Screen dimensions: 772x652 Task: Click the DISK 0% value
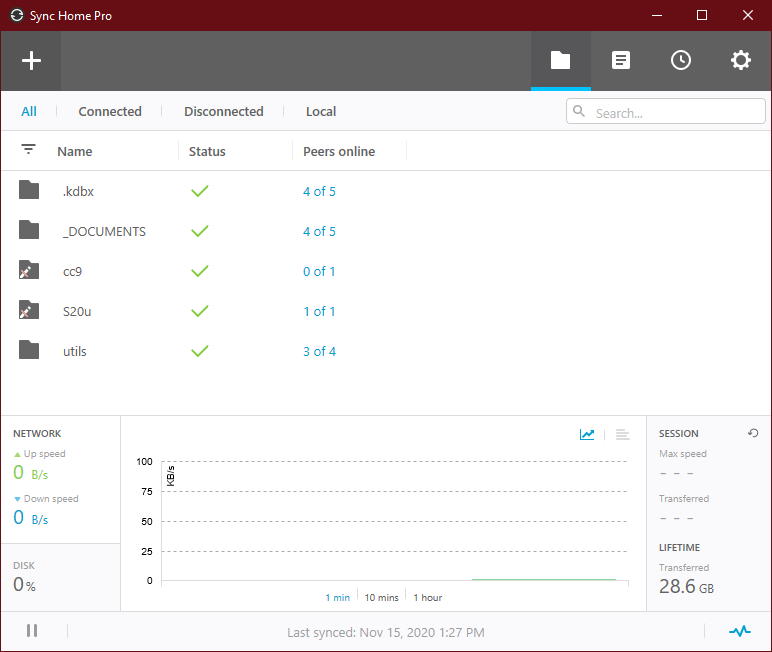point(25,585)
